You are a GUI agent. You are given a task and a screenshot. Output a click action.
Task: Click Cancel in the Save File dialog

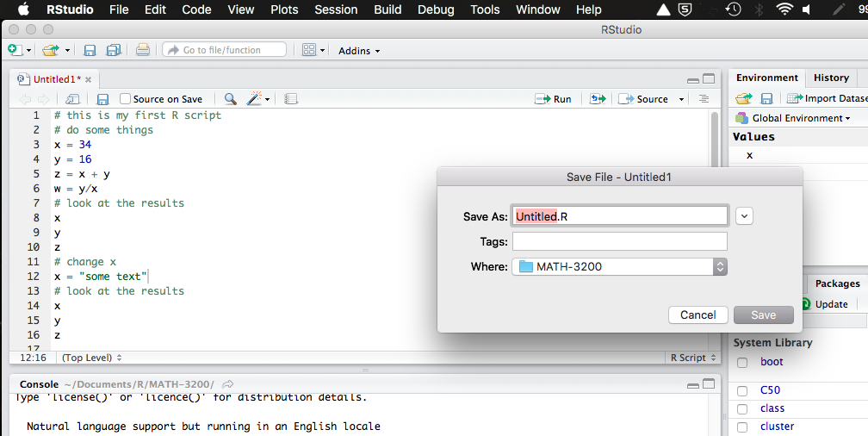coord(697,315)
